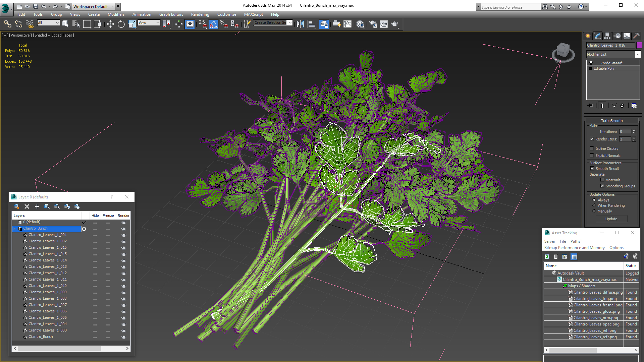Viewport: 644px width, 362px height.
Task: Select the Move tool in toolbar
Action: (x=110, y=24)
